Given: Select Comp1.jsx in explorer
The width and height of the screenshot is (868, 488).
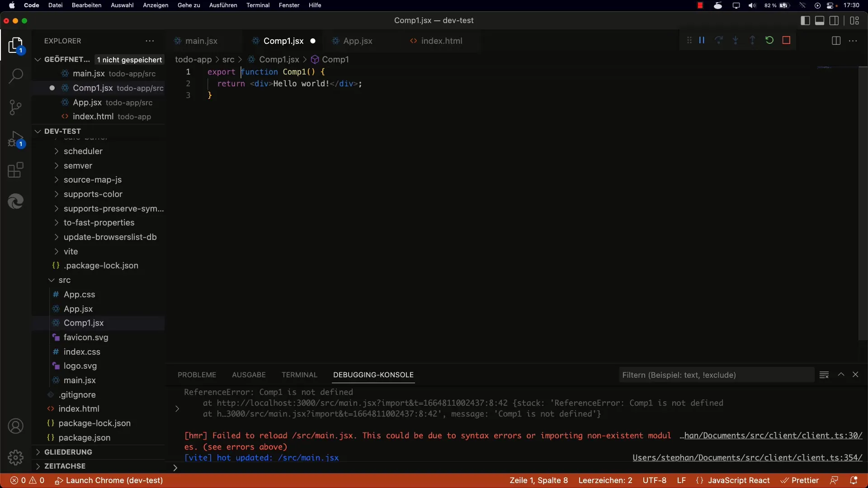Looking at the screenshot, I should pyautogui.click(x=84, y=322).
